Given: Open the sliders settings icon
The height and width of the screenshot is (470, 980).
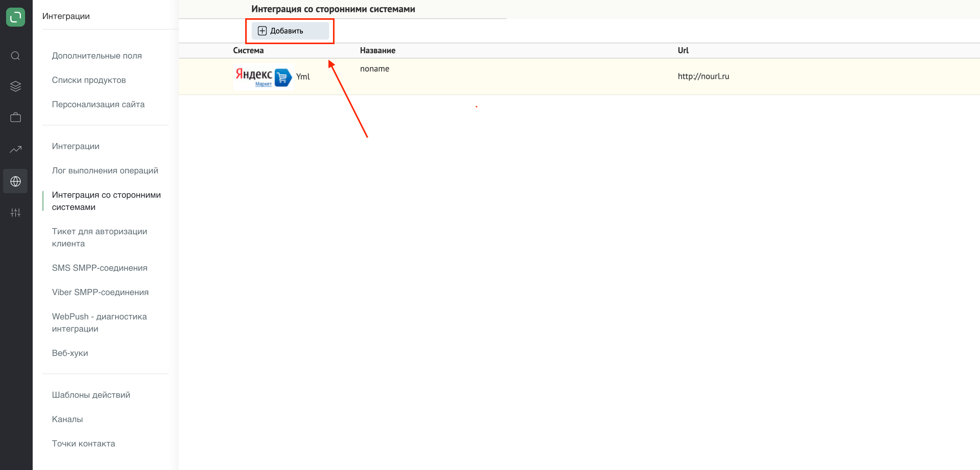Looking at the screenshot, I should tap(15, 212).
